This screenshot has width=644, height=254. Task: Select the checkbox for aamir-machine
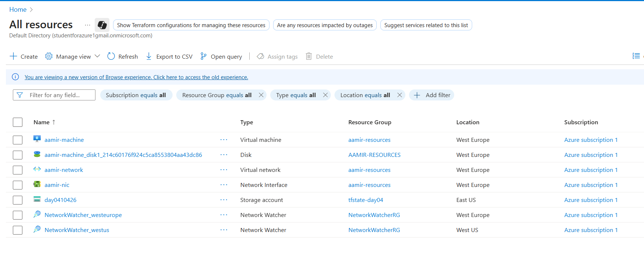(x=18, y=140)
